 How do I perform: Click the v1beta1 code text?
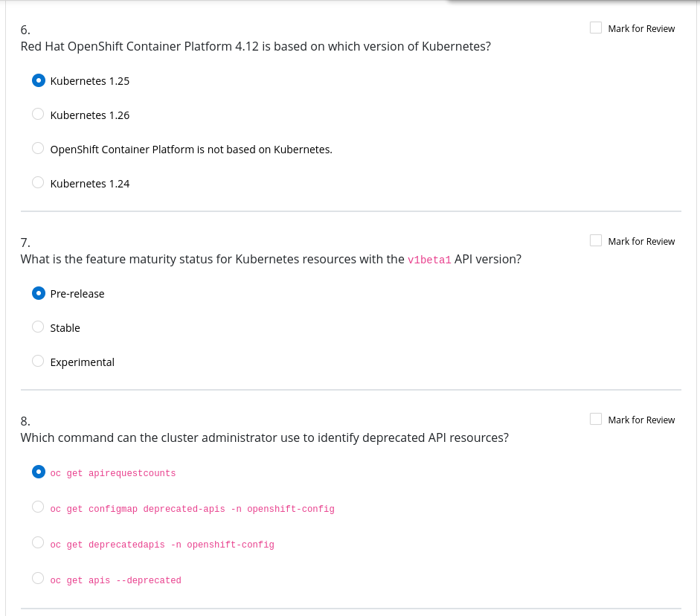click(429, 260)
